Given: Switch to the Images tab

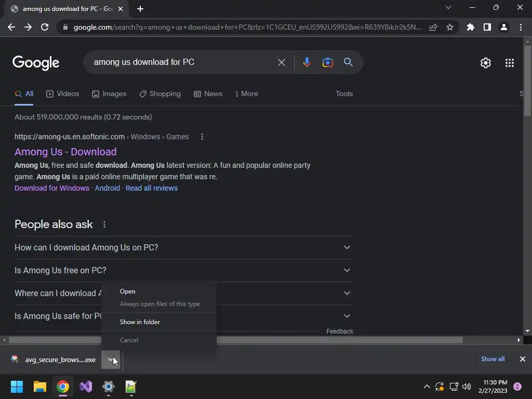Looking at the screenshot, I should point(109,94).
